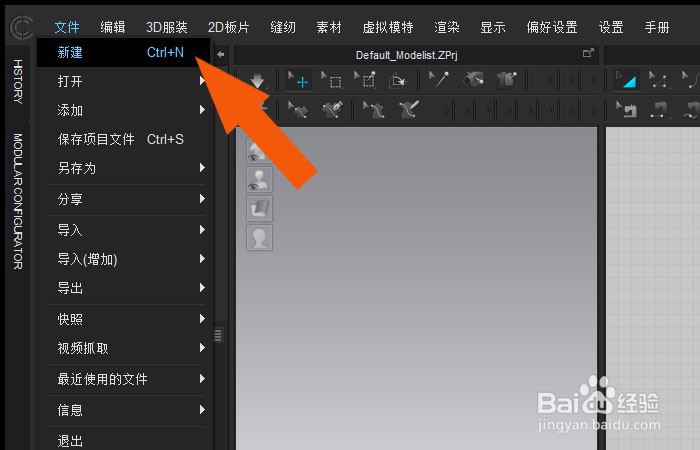
Task: Choose the Pin box selection tool
Action: point(365,80)
